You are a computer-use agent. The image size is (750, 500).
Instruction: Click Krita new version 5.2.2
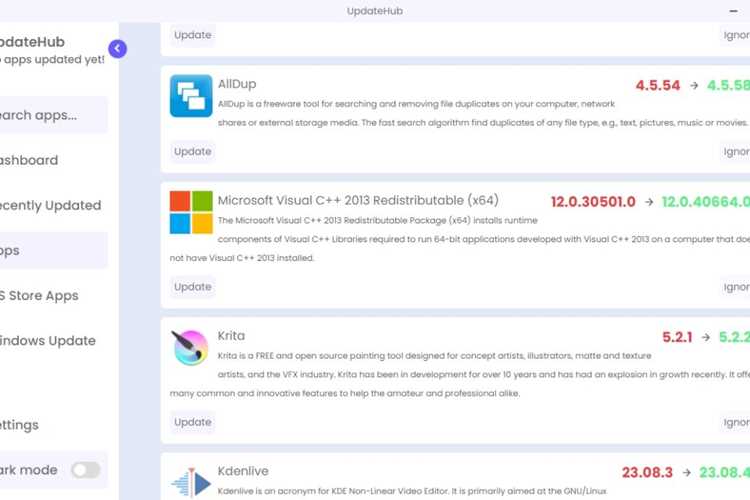coord(734,337)
